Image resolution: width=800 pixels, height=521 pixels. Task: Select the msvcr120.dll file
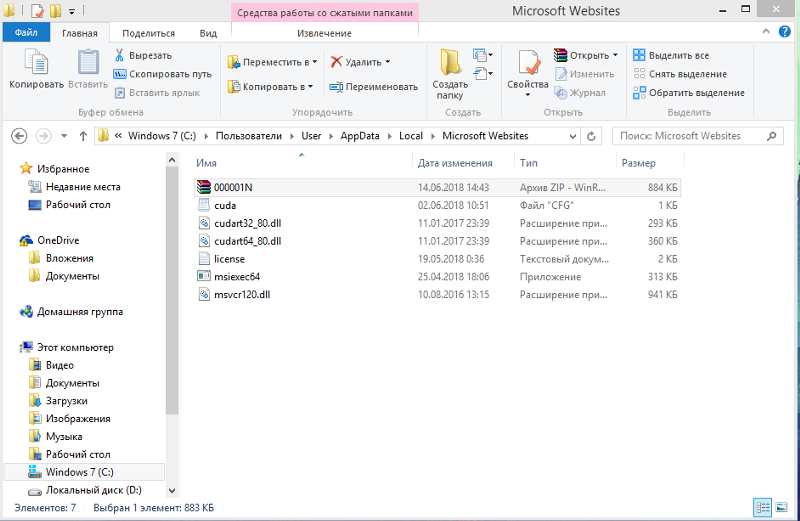(437, 294)
